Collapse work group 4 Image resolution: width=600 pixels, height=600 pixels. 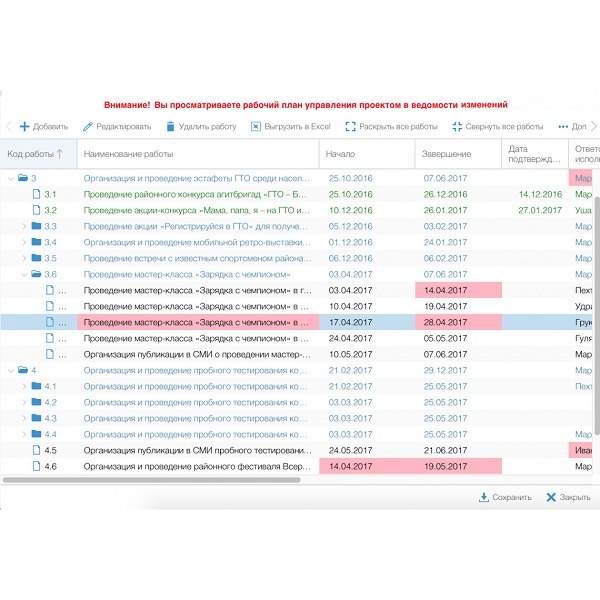click(x=11, y=370)
